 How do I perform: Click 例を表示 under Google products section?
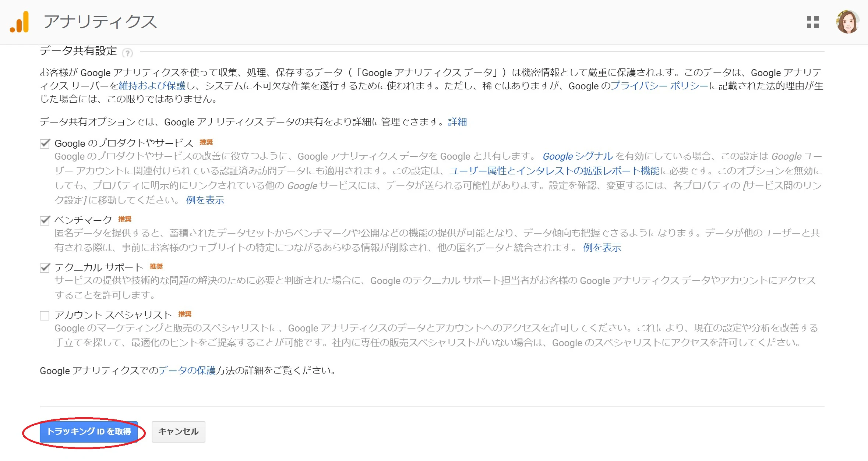[205, 200]
